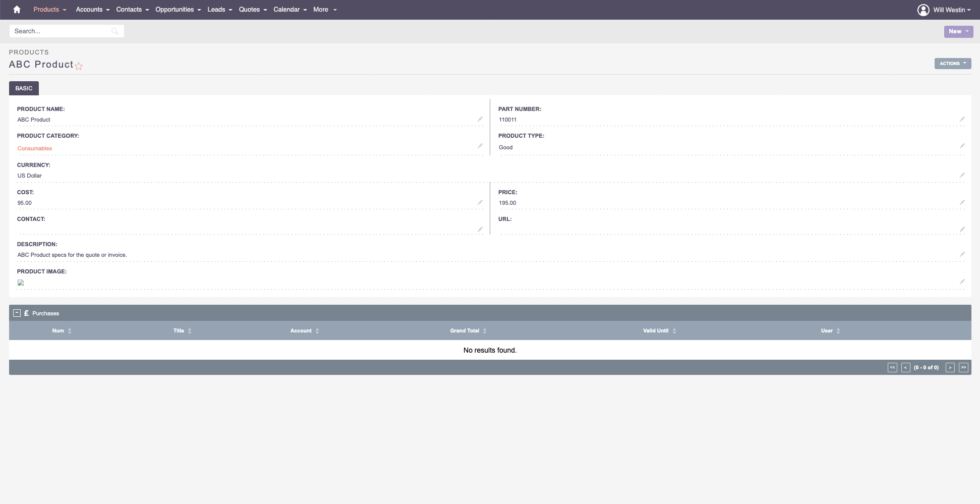Edit Contact field pencil icon

480,230
